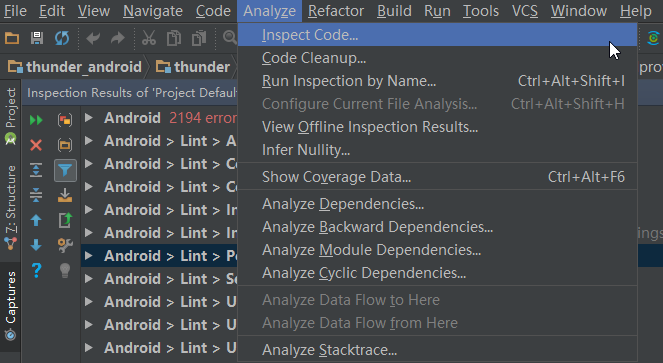The image size is (663, 363).
Task: Click the Collapse All icon in inspection panel
Action: click(36, 195)
